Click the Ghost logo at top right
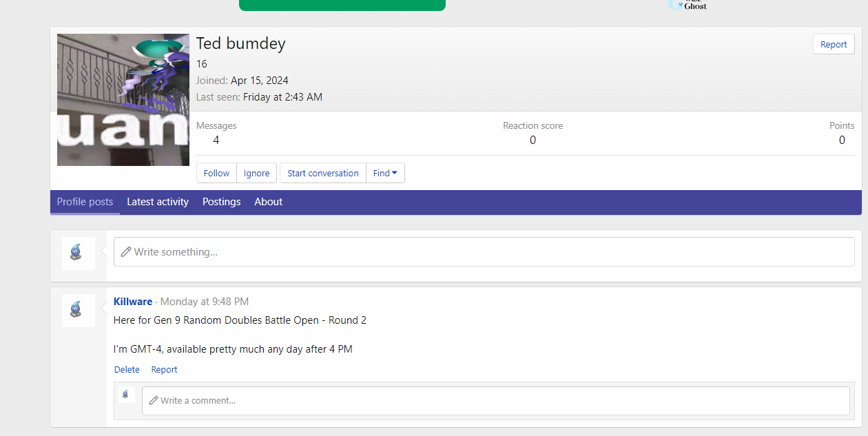 (688, 5)
